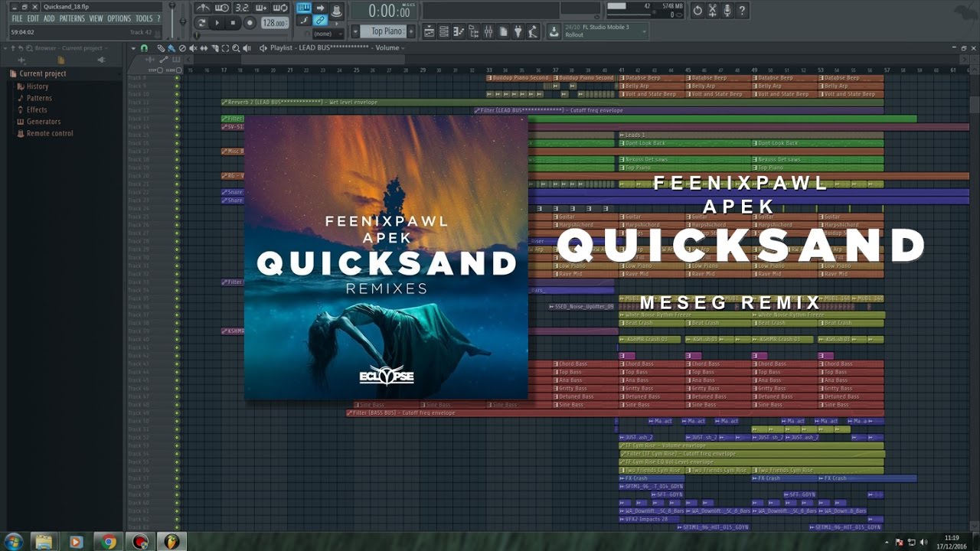Select the Delete tool in Playlist
This screenshot has height=551, width=980.
182,48
